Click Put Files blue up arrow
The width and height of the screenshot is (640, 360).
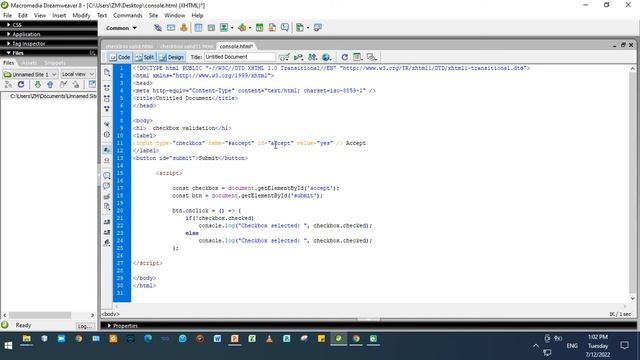pyautogui.click(x=50, y=84)
